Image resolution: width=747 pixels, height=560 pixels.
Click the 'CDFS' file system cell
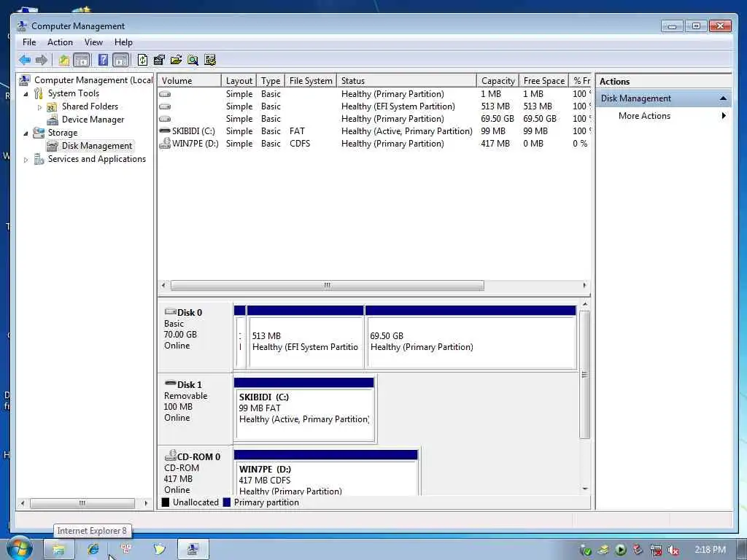click(x=300, y=144)
